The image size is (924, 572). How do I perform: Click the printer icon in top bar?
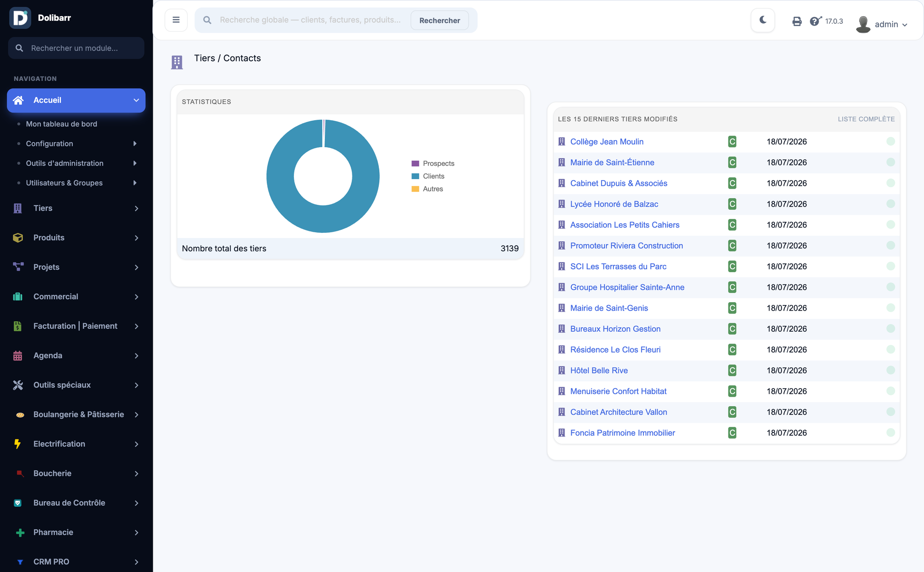pos(797,21)
